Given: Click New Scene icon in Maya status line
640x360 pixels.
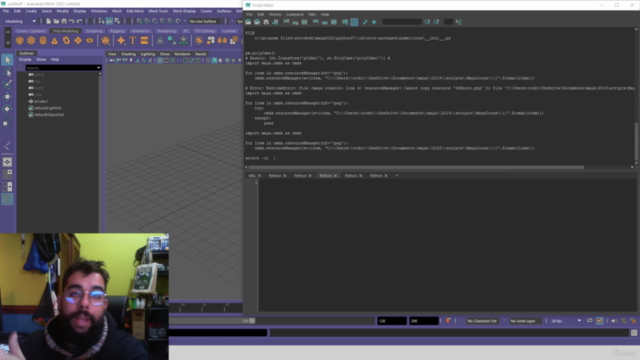Looking at the screenshot, I should click(x=49, y=21).
